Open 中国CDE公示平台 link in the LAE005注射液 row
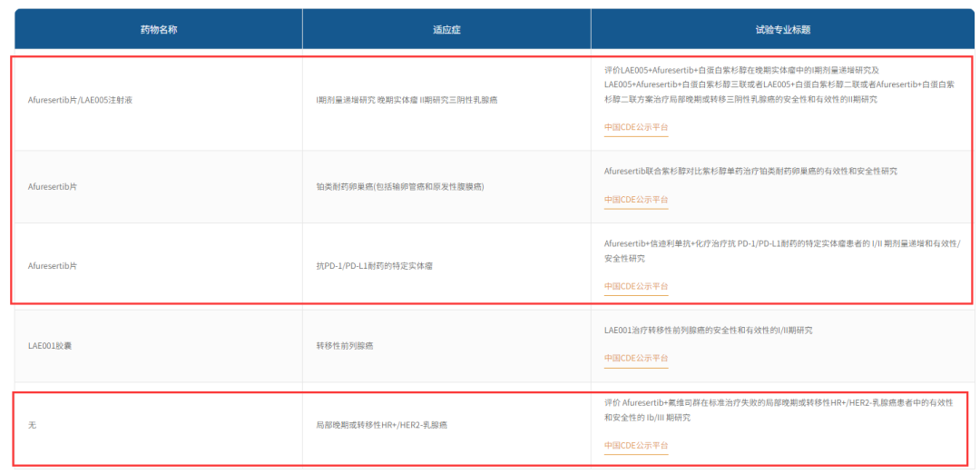980x474 pixels. pos(635,127)
